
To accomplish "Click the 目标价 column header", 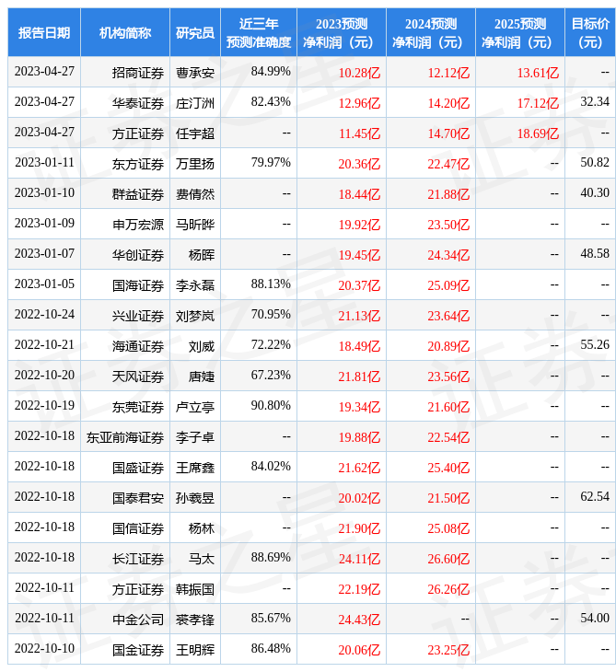I will (x=590, y=32).
